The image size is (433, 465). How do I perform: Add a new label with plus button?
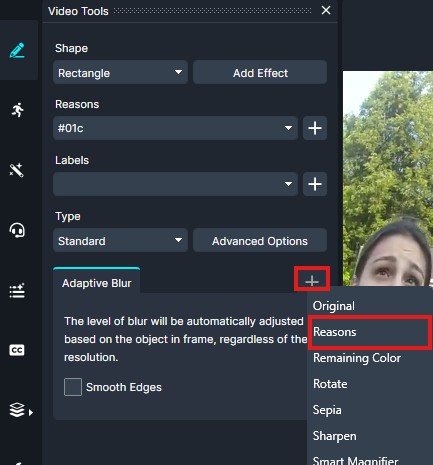click(x=315, y=184)
